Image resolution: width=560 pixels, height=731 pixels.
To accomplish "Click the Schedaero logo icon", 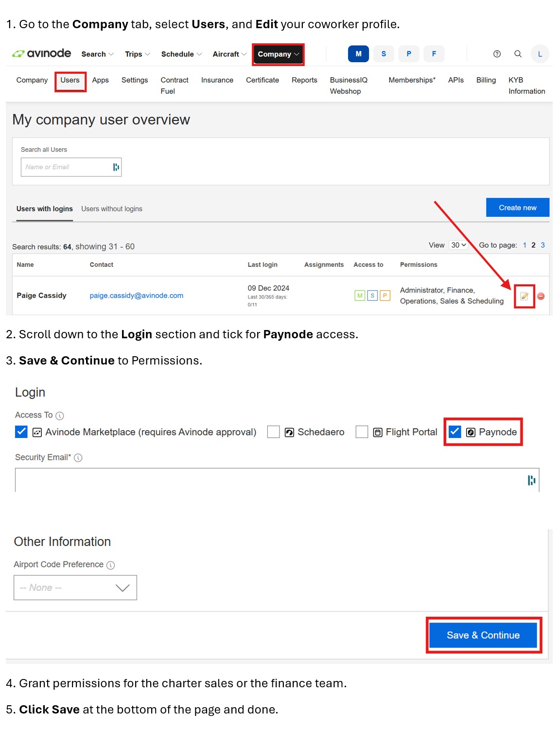I will point(289,433).
